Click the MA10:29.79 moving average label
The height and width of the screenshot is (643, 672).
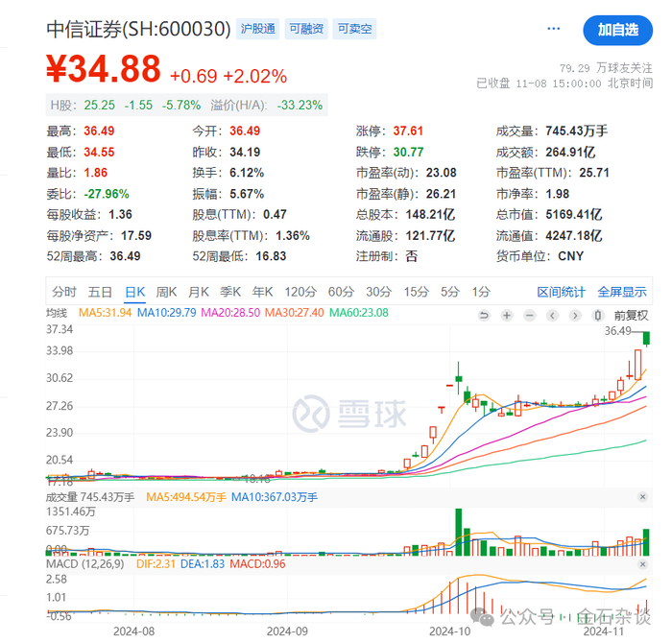[166, 313]
